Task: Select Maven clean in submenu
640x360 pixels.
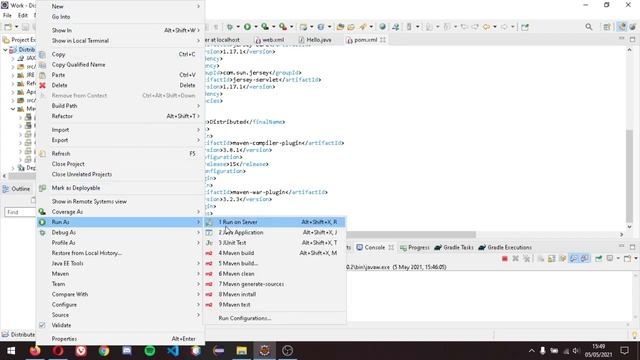Action: 275,273
